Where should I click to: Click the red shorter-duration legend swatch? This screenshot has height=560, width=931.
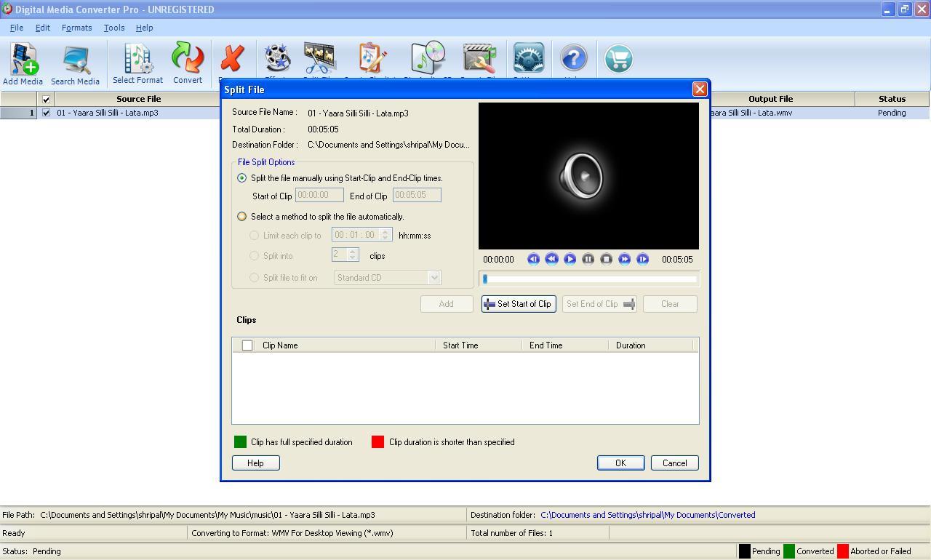[x=377, y=442]
